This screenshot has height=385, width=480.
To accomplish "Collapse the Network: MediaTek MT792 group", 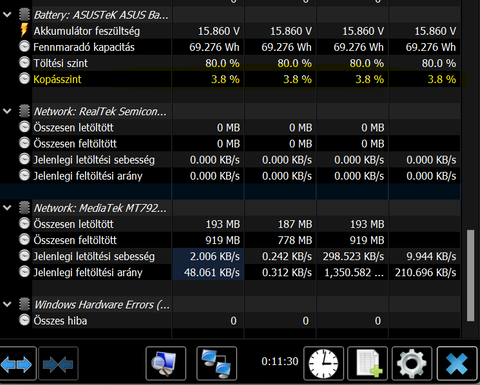I will coord(7,208).
